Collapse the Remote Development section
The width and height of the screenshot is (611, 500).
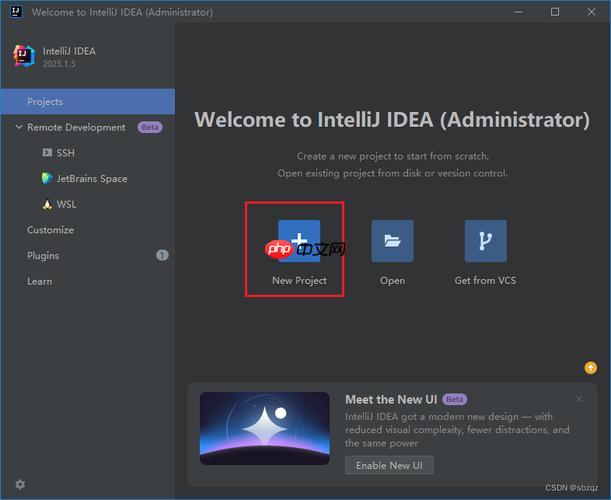click(x=19, y=127)
